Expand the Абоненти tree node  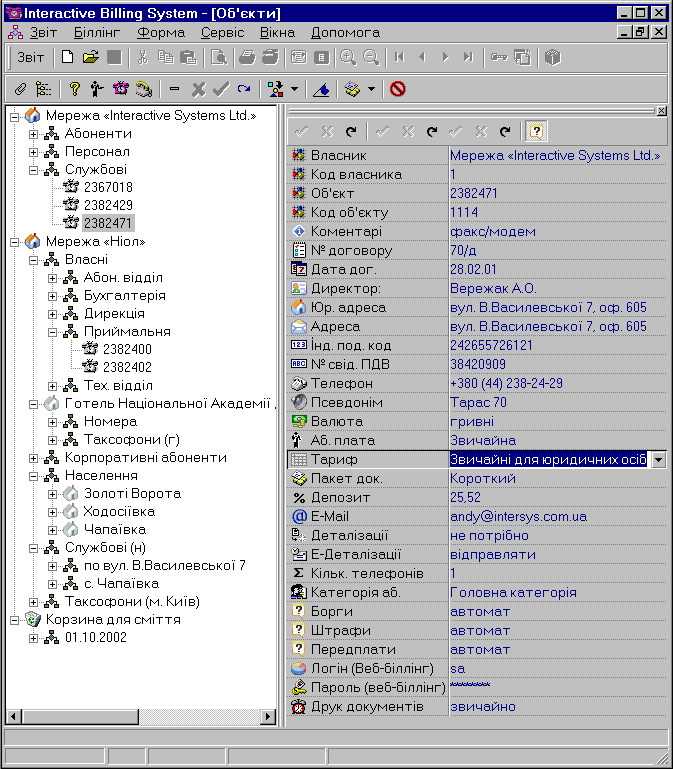[33, 134]
